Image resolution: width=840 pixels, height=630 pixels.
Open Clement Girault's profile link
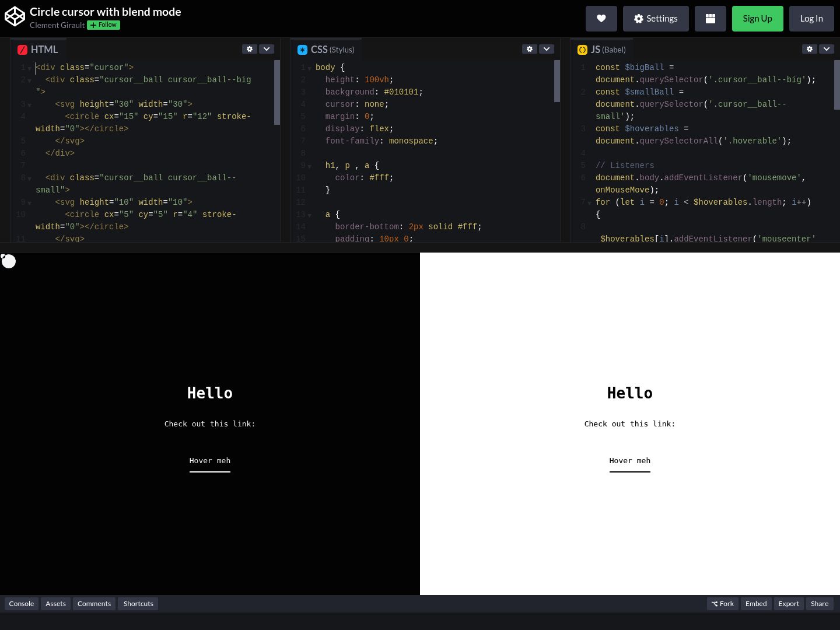point(57,25)
